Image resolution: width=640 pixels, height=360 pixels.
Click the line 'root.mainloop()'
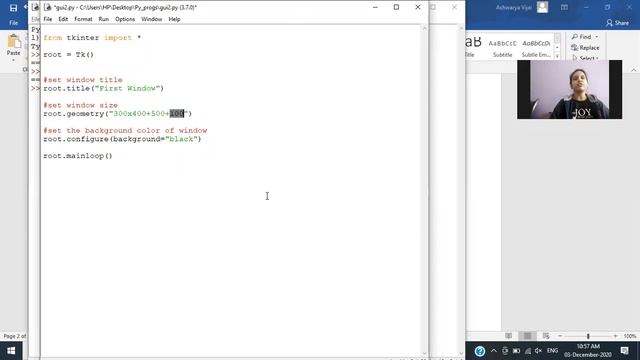pyautogui.click(x=78, y=156)
